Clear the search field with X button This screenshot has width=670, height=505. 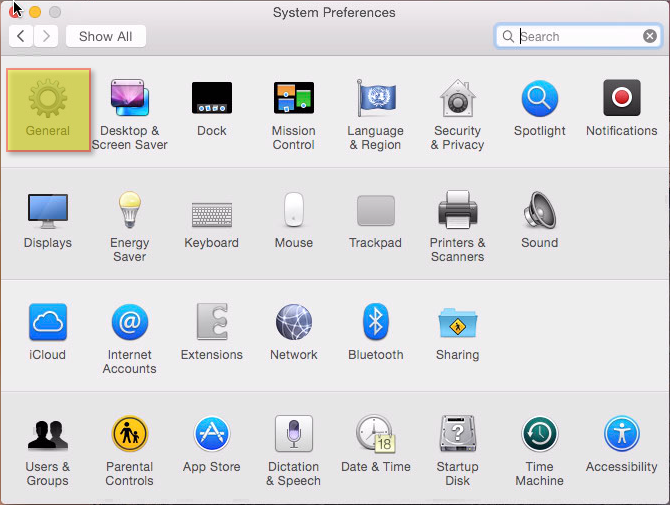[650, 36]
